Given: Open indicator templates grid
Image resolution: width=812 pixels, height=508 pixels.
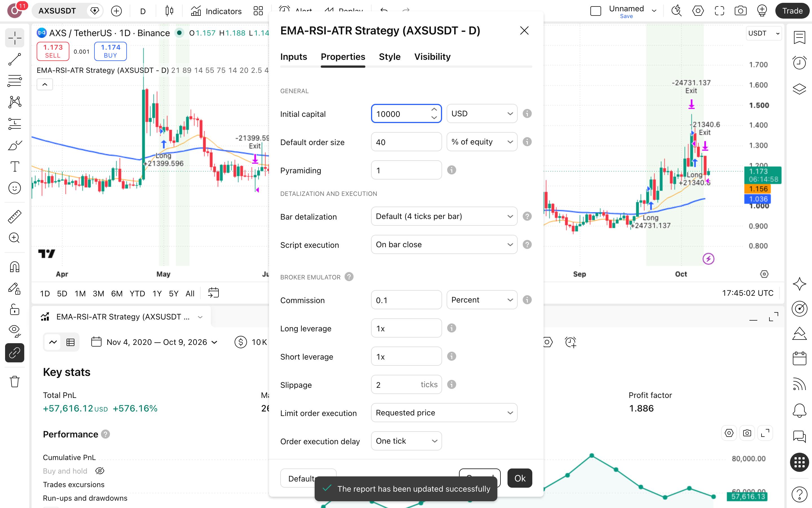Looking at the screenshot, I should point(258,11).
